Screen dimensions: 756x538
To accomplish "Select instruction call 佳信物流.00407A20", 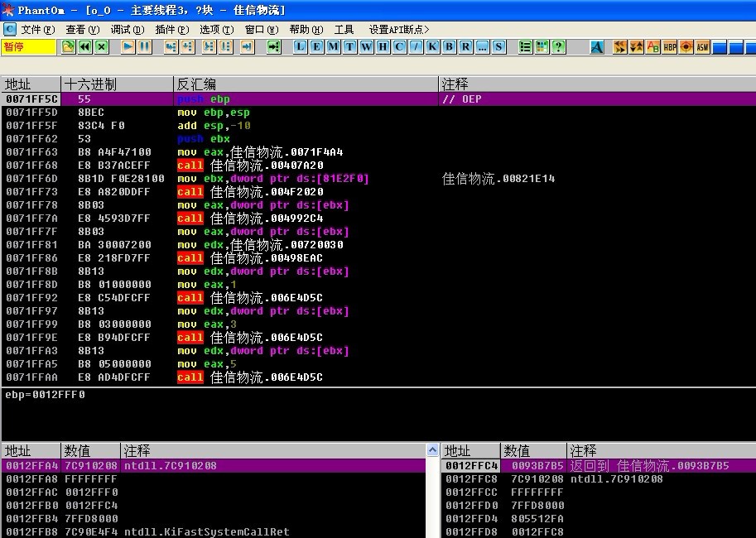I will tap(251, 166).
